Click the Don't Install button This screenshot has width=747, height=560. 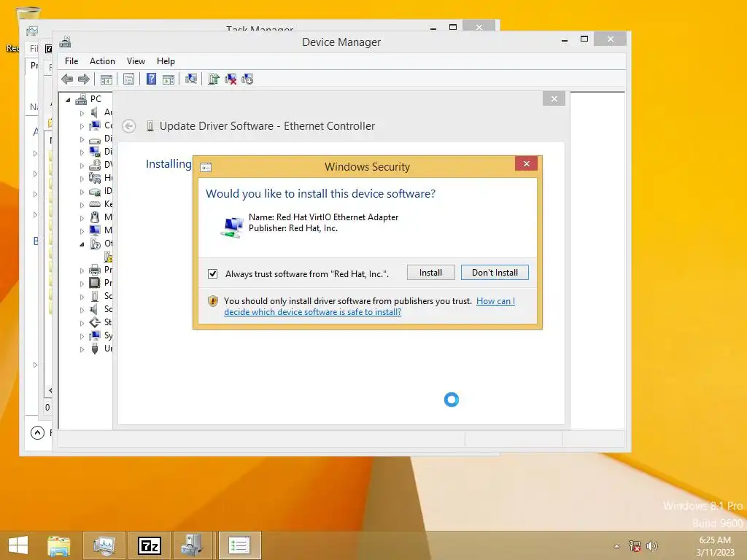495,273
